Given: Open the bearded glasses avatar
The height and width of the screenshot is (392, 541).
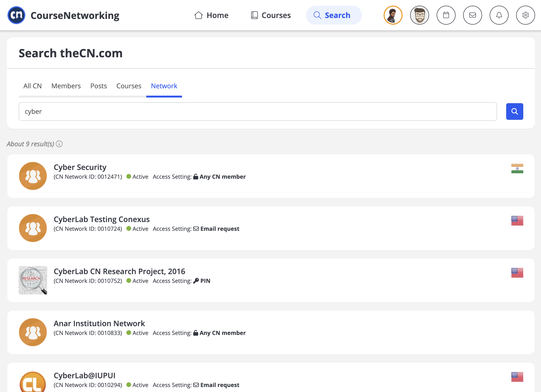Looking at the screenshot, I should (x=419, y=15).
